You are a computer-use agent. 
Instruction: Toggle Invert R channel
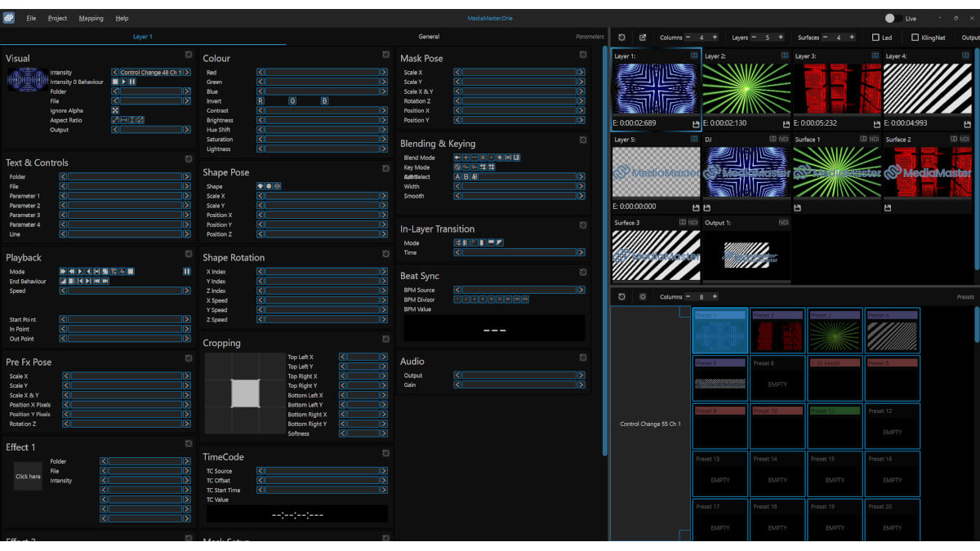click(261, 100)
